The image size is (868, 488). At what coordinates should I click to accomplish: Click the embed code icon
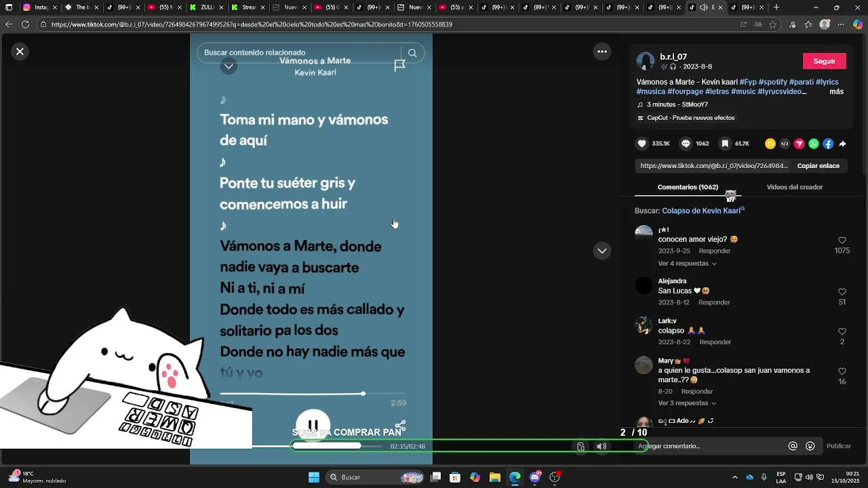point(785,144)
